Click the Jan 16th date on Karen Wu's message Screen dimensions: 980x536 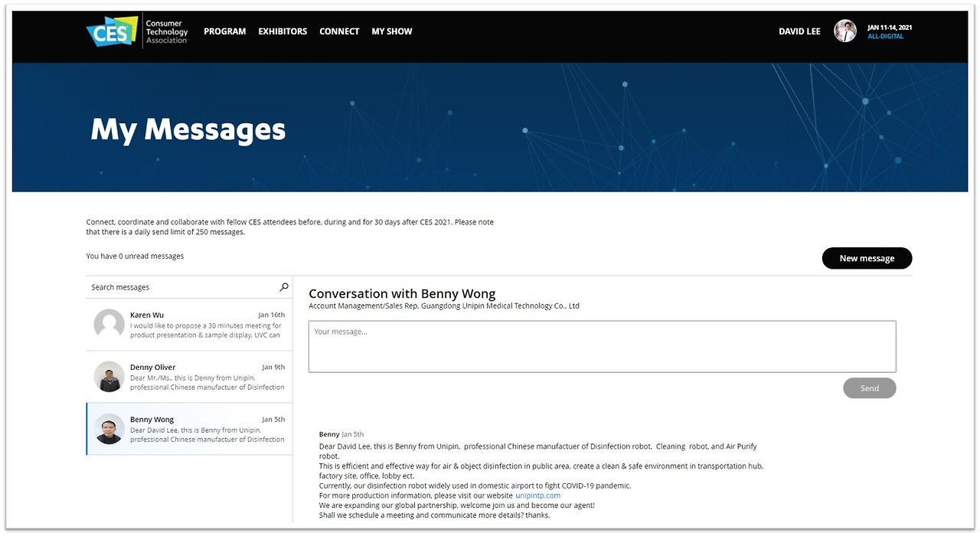point(272,315)
